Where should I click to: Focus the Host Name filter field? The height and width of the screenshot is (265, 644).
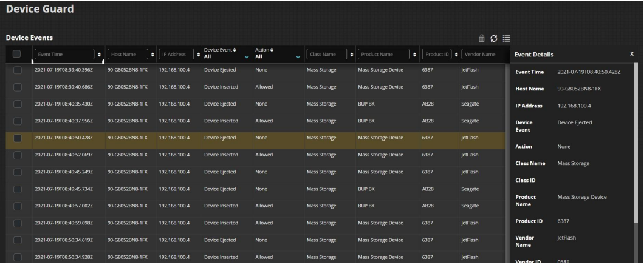pos(128,54)
